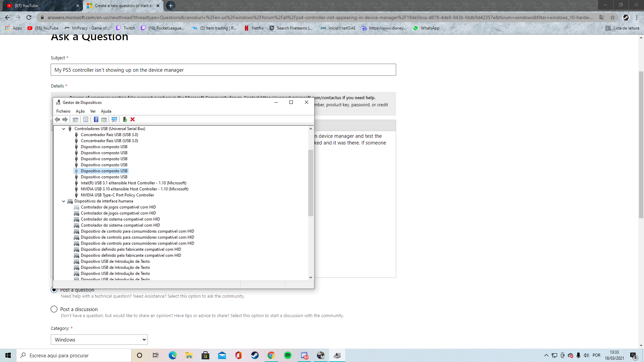Uninstall device using the red X icon
The width and height of the screenshot is (644, 362).
pos(132,119)
